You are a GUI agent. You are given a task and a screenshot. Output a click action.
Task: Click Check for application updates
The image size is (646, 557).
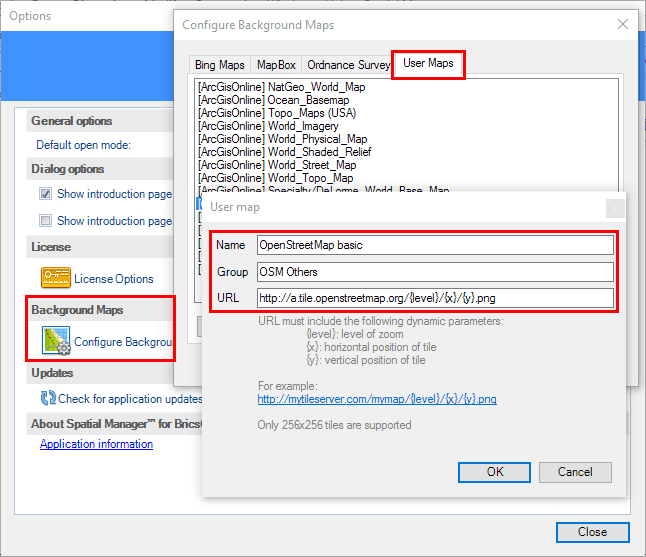tap(130, 399)
